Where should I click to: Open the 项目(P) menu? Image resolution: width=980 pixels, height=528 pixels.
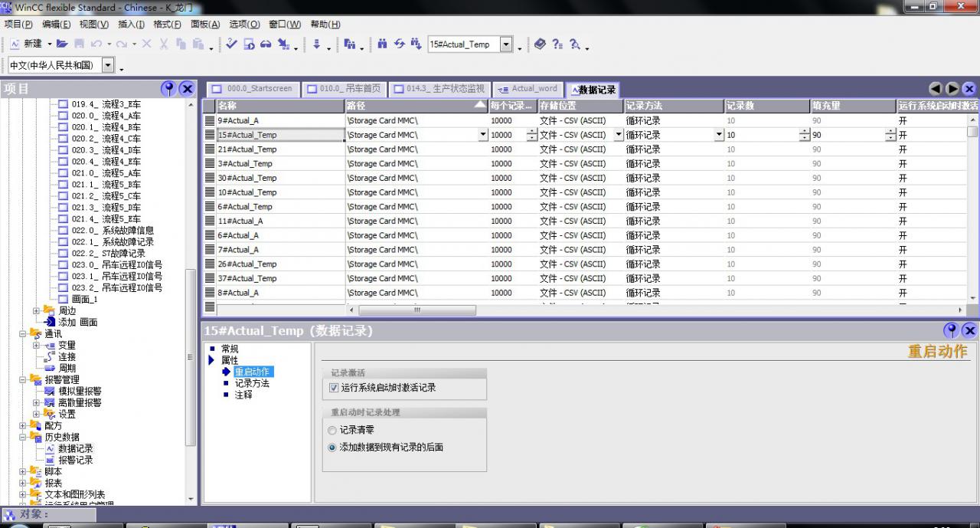(18, 25)
